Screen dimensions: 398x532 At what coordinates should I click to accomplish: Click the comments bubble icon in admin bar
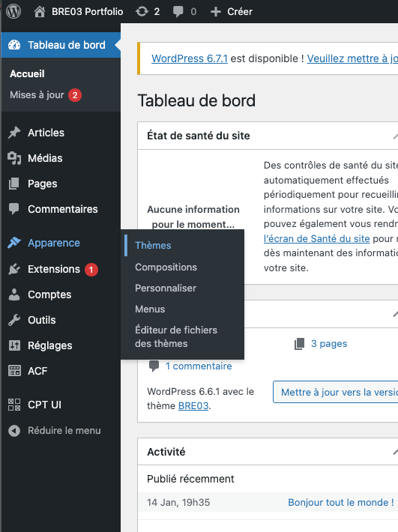tap(178, 12)
